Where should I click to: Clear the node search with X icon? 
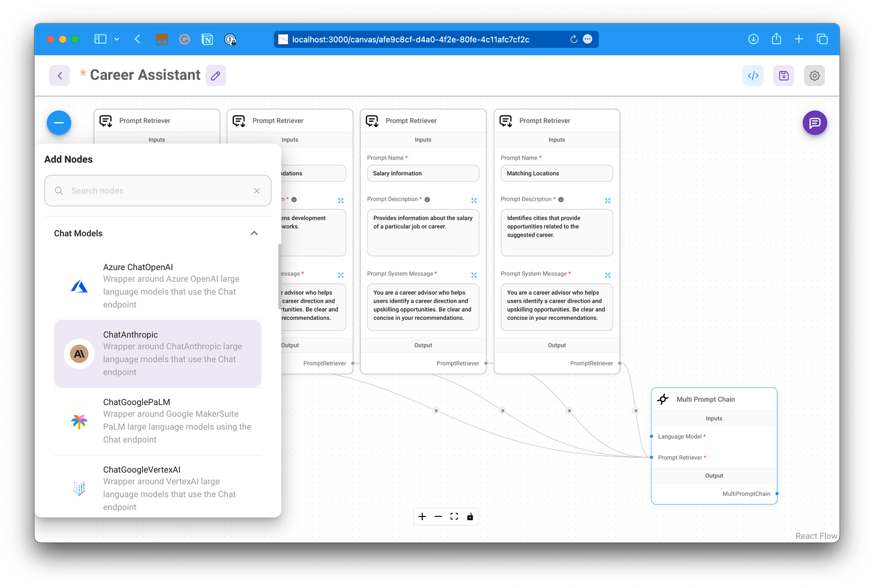click(x=257, y=191)
